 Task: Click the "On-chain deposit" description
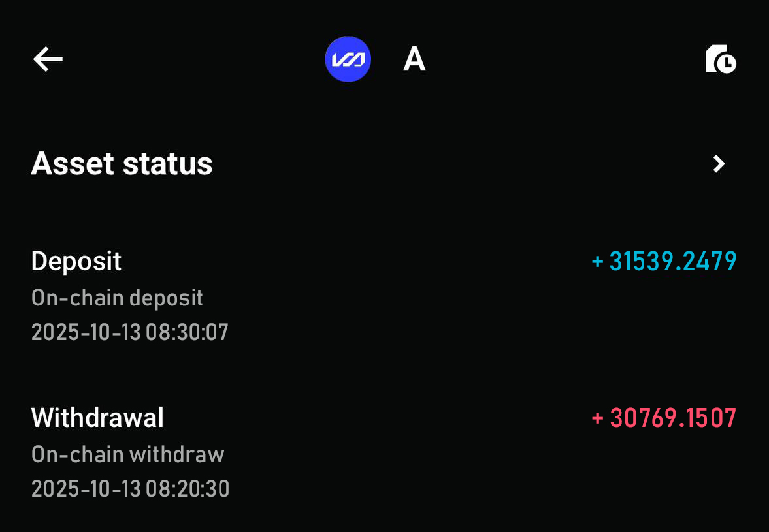(x=117, y=298)
